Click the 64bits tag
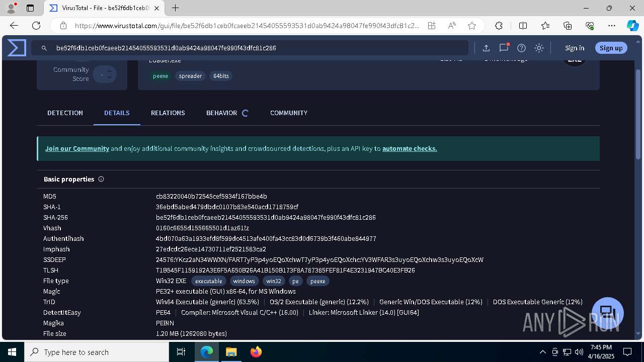 click(x=221, y=76)
